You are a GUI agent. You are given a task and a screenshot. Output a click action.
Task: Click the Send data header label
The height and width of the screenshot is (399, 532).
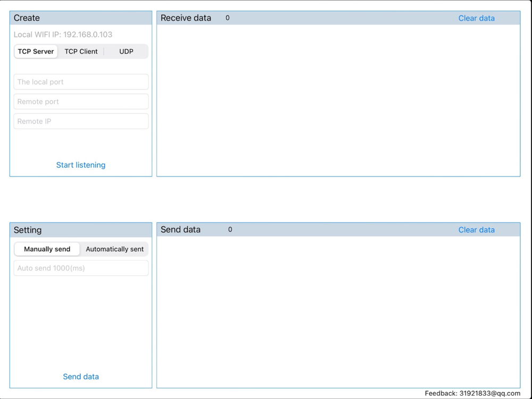click(x=180, y=230)
